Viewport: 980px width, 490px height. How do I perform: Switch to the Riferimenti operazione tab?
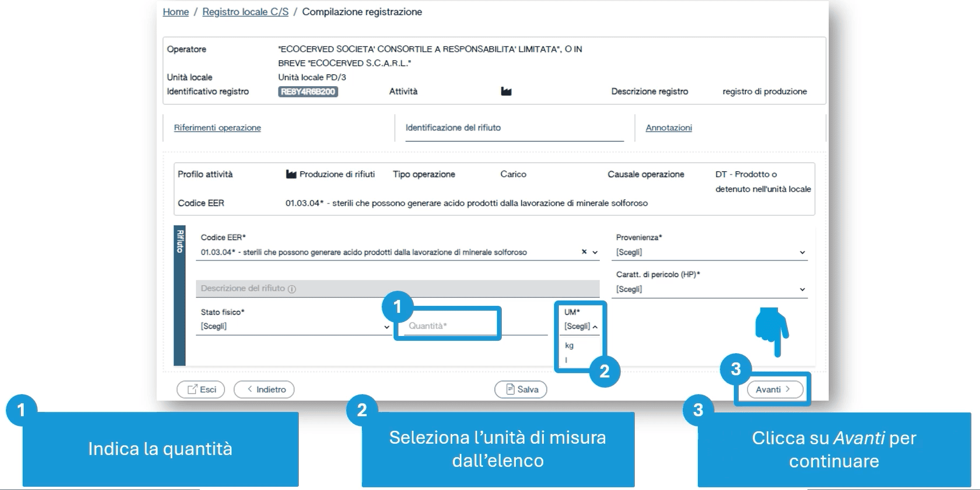[217, 128]
